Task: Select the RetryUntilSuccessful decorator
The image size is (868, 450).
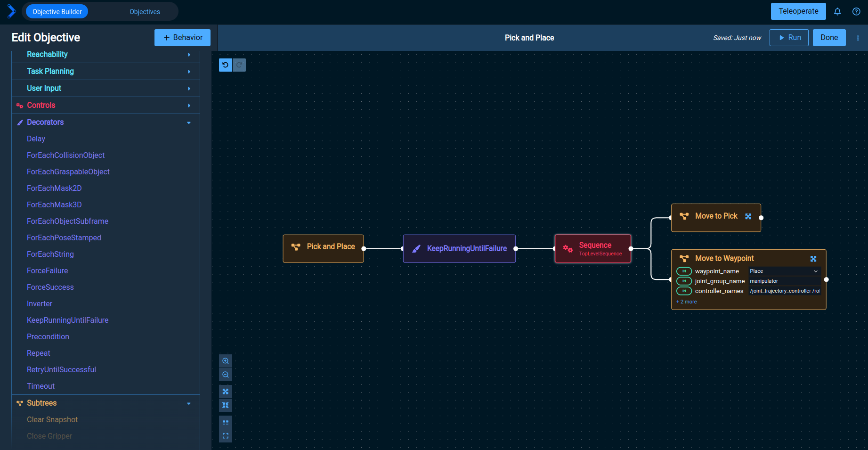Action: pos(61,369)
